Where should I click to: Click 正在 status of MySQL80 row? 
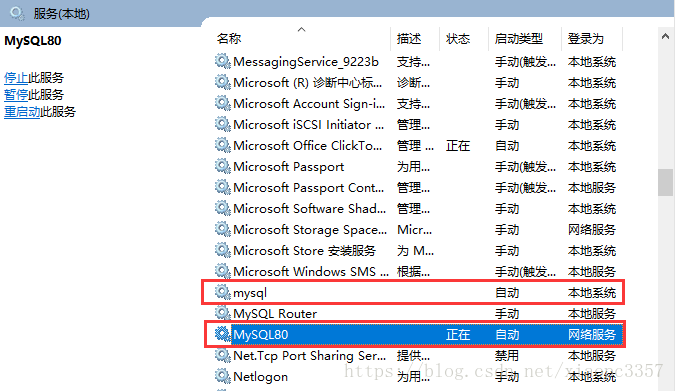[x=458, y=335]
